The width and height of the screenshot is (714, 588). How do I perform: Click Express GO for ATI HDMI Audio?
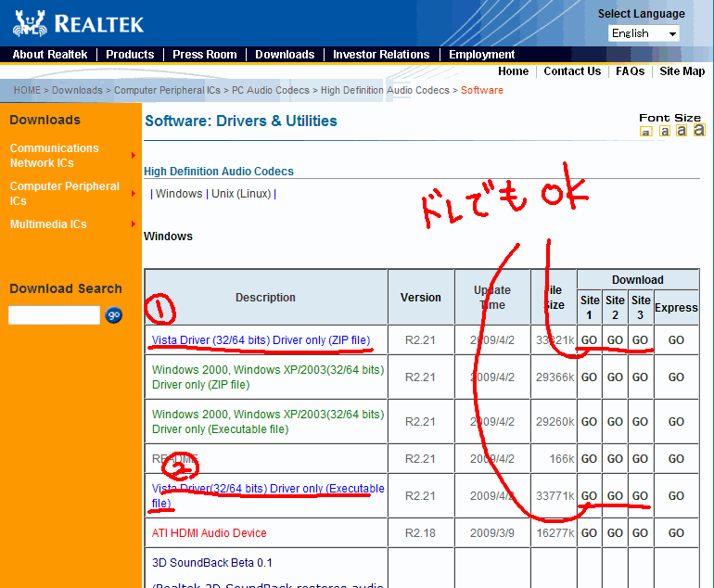coord(676,533)
